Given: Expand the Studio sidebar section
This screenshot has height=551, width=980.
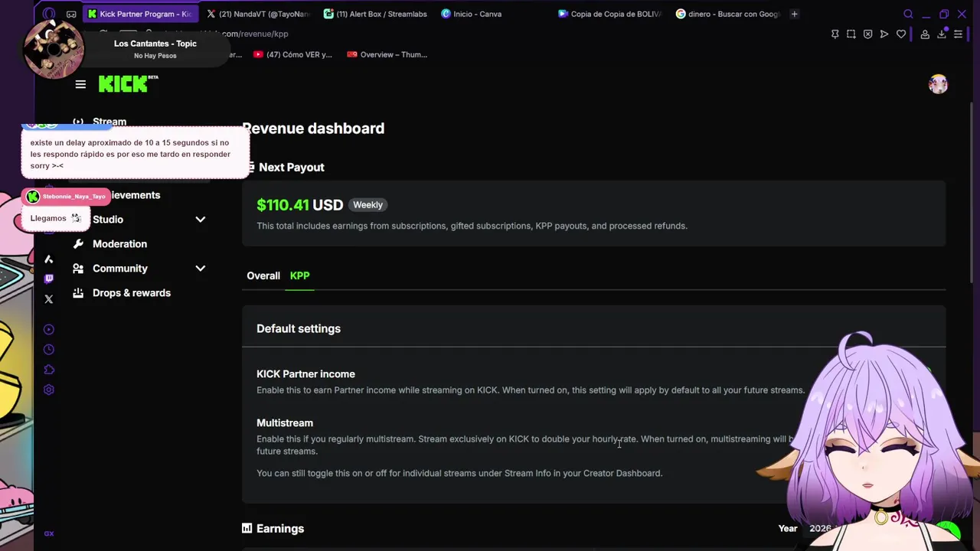Looking at the screenshot, I should click(x=200, y=220).
